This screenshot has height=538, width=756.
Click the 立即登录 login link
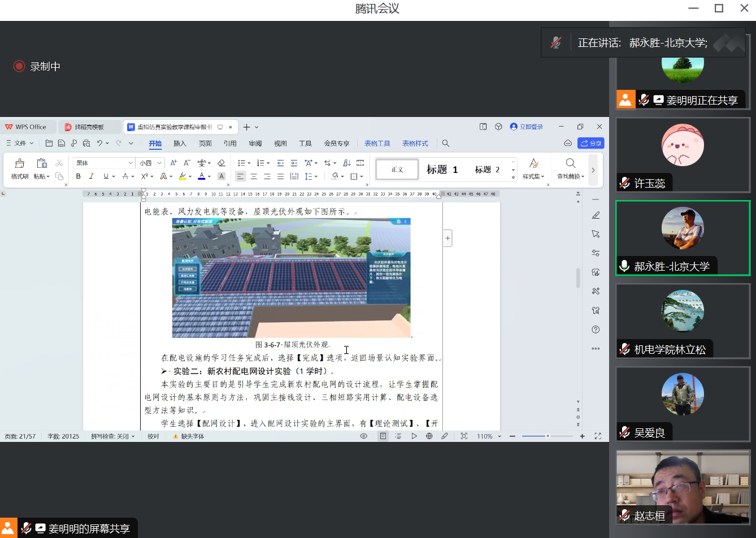[x=527, y=127]
